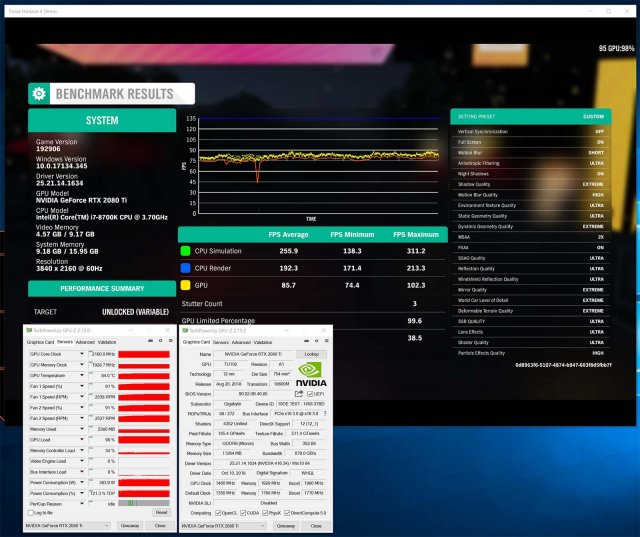Expand the Video Engine Load sensor dropdown
The image size is (640, 537).
coord(82,461)
